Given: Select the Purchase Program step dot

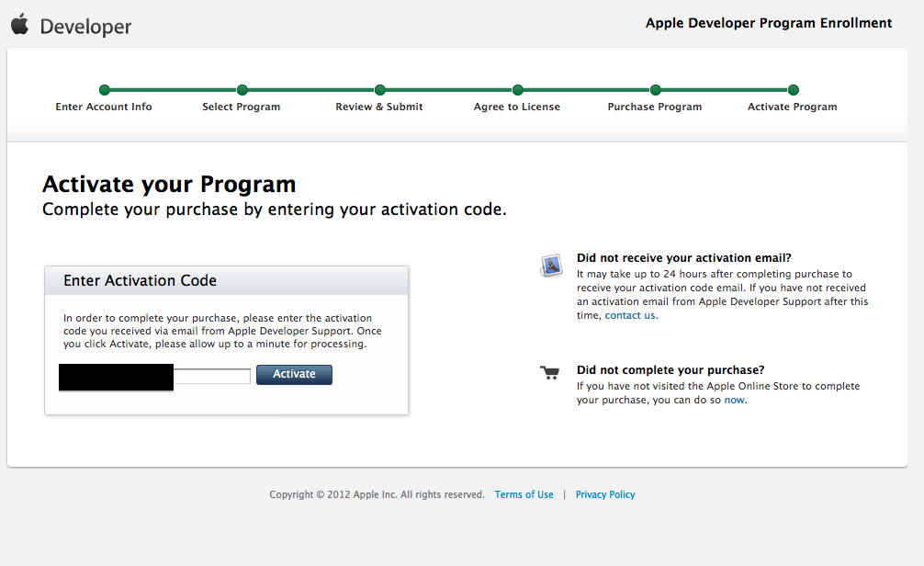Looking at the screenshot, I should tap(655, 90).
